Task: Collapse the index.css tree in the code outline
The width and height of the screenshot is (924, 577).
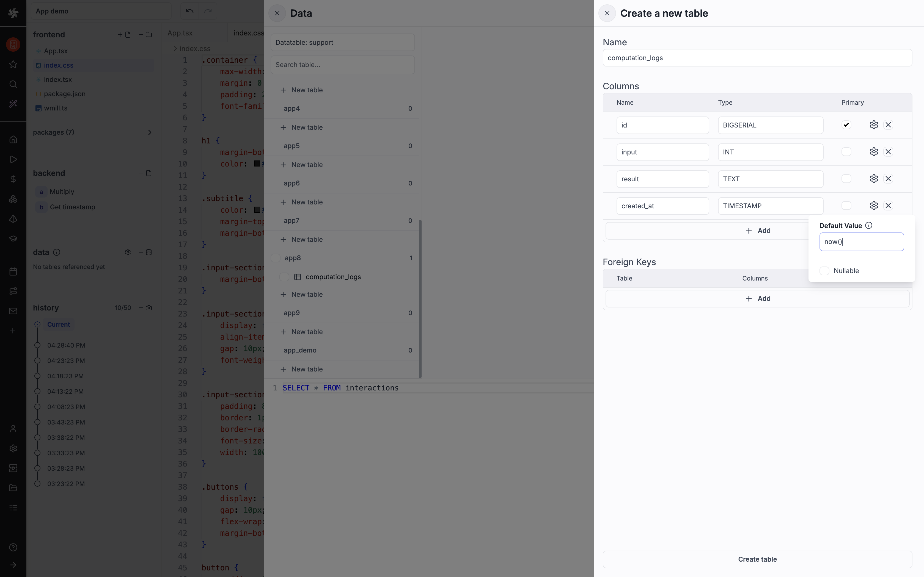Action: 175,48
